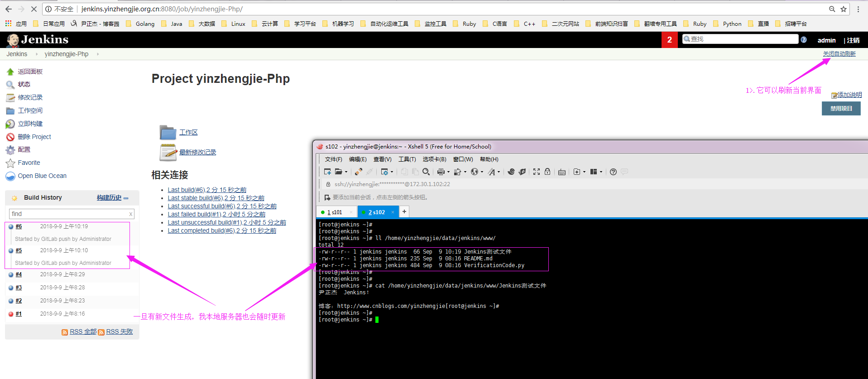Click 关闭自动刷新 link
868x379 pixels.
click(x=839, y=54)
